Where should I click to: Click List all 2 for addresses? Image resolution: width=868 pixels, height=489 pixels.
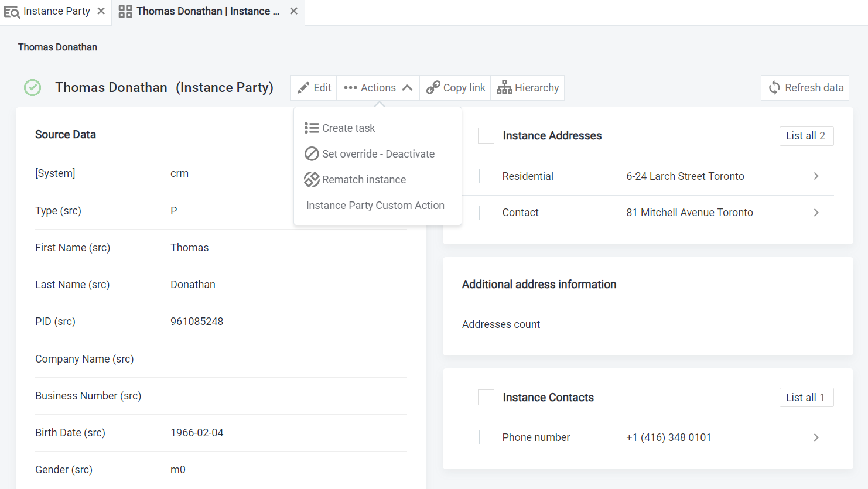806,136
